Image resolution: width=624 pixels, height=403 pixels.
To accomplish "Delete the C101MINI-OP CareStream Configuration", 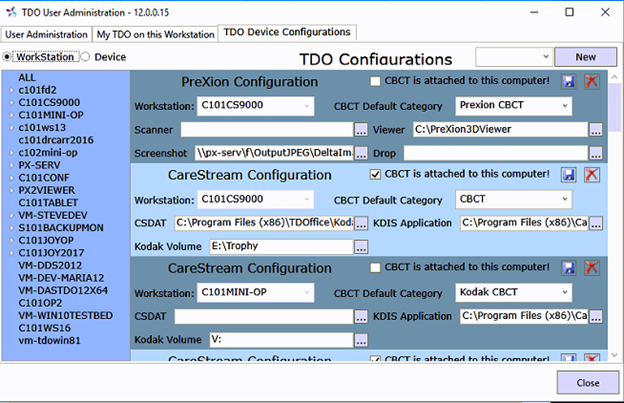I will [x=591, y=268].
